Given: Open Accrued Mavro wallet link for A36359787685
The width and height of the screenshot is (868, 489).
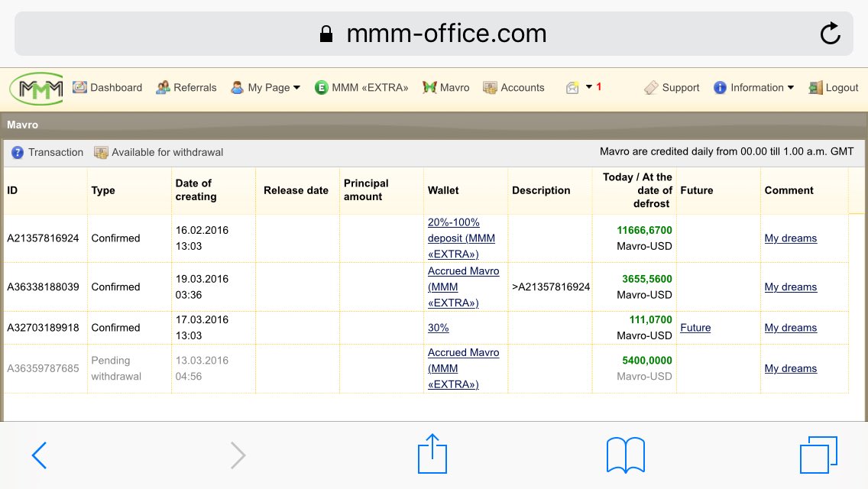Looking at the screenshot, I should [463, 368].
